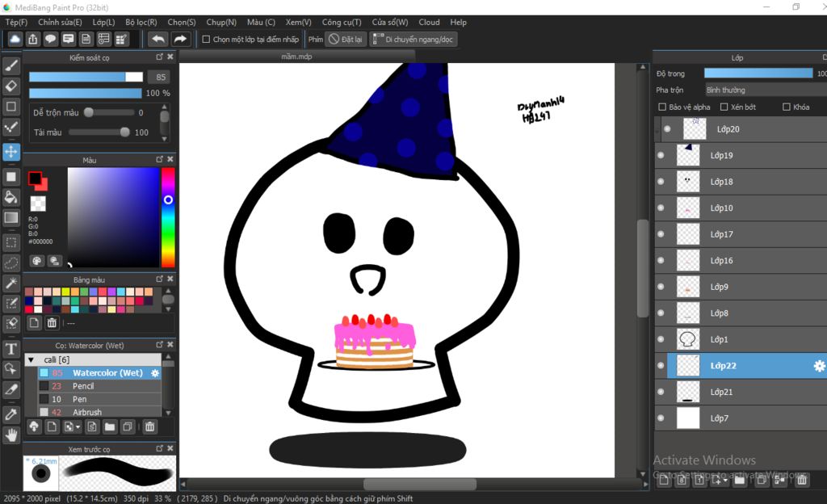Undock the Kiểm soát cọ panel
Screen dimensions: 827x504
159,57
